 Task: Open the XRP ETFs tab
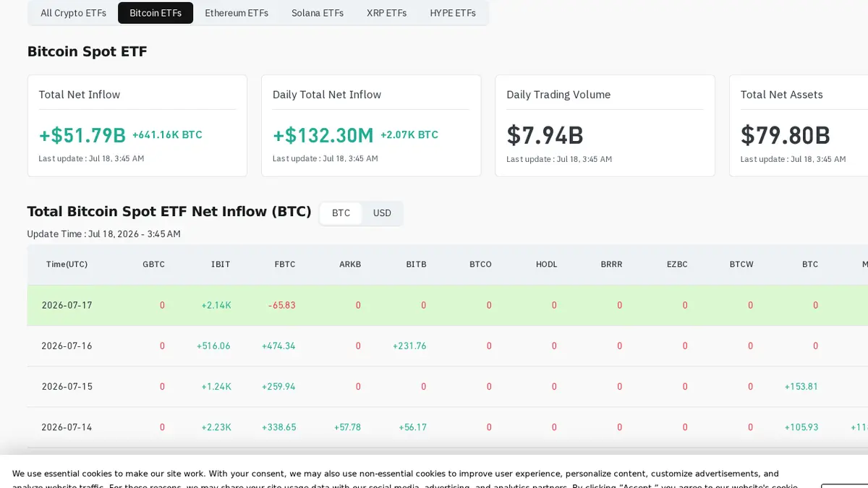coord(386,13)
